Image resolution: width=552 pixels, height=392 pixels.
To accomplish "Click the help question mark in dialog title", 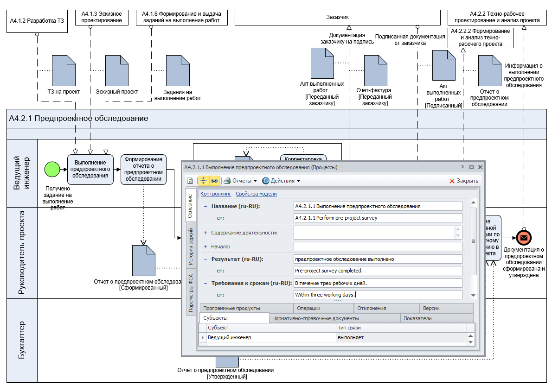I will [462, 167].
